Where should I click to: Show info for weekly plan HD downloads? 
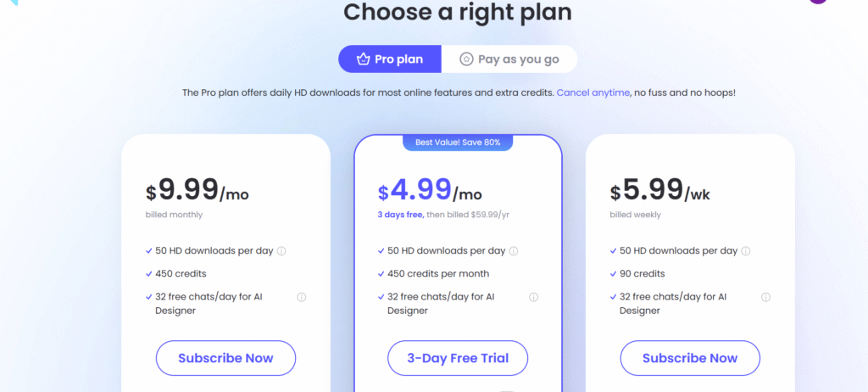746,251
